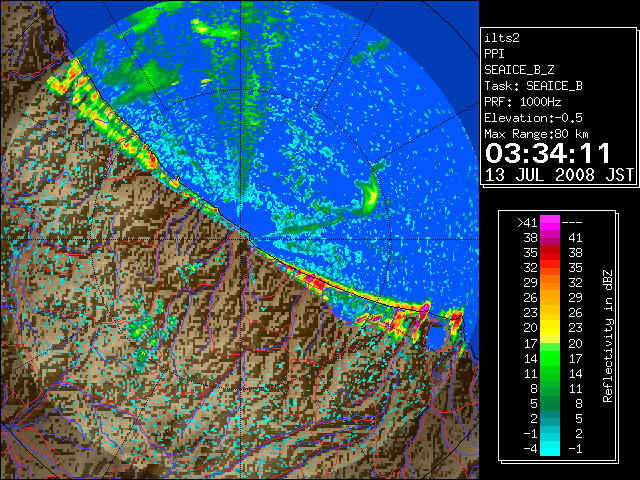
Task: Pick the magenta swatch beside '>41'
Action: [550, 222]
